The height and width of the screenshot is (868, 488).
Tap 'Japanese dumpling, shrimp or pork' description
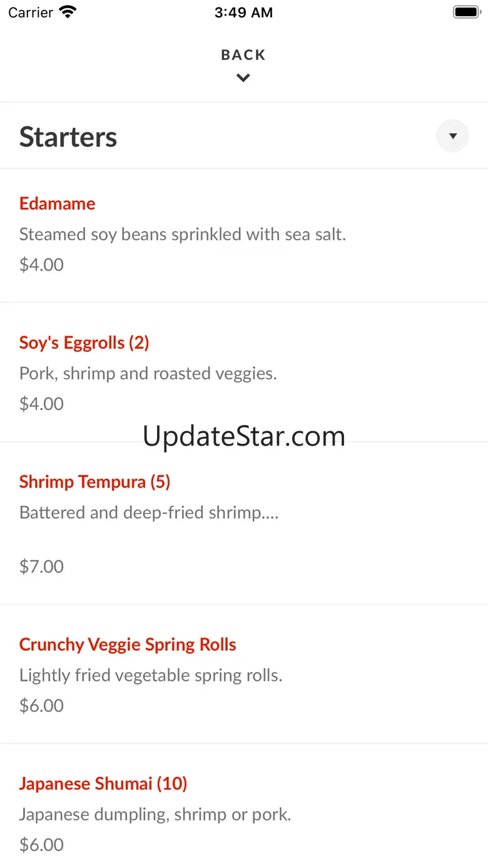155,814
